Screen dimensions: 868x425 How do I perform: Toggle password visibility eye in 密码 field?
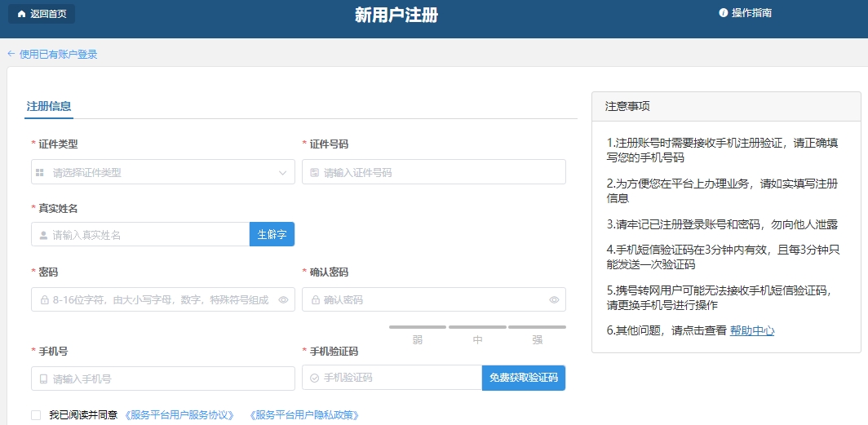[283, 300]
